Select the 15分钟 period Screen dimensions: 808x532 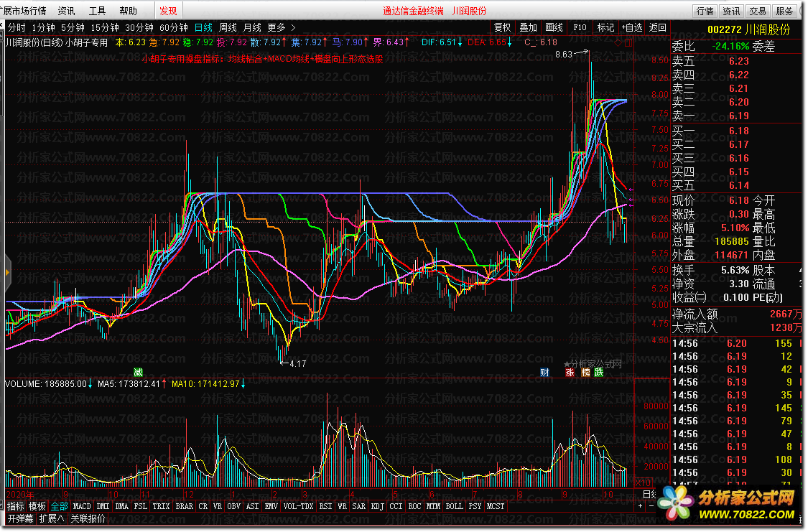click(105, 28)
